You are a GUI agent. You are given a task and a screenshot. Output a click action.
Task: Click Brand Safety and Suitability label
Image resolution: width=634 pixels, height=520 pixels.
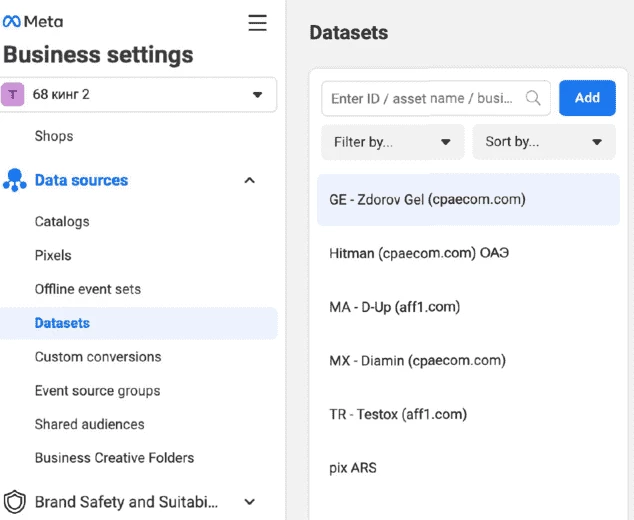pos(127,502)
